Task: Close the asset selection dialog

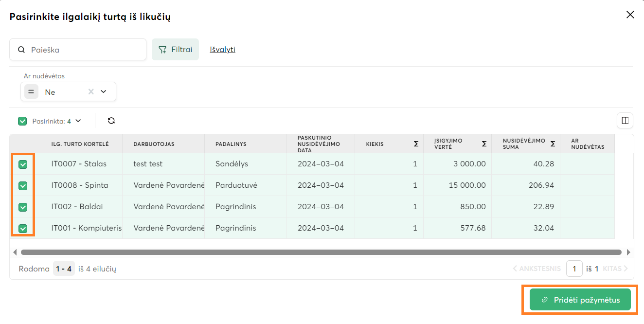Action: [630, 15]
